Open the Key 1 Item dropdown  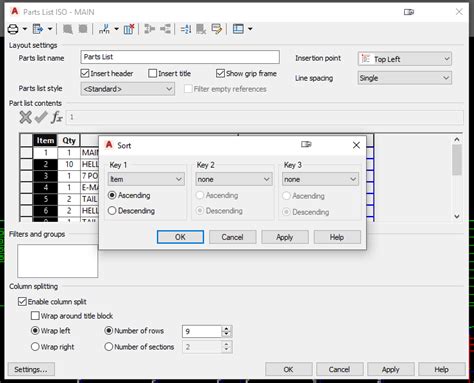click(146, 179)
